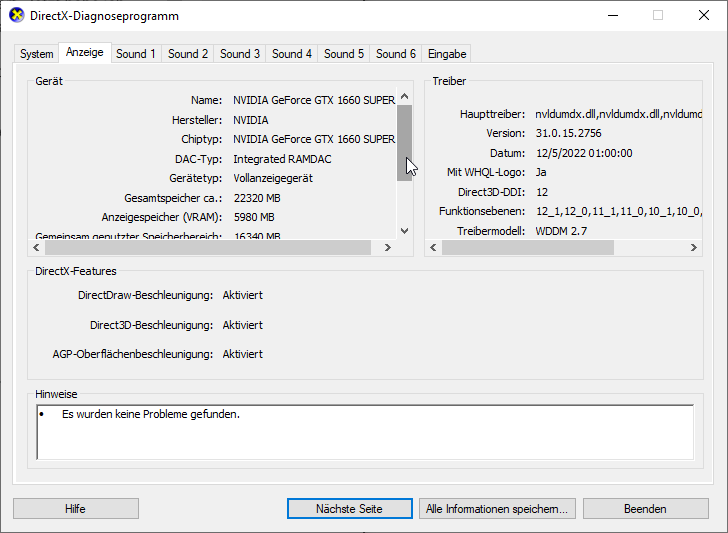Click Alle Informationen speichern button
The width and height of the screenshot is (728, 533).
497,509
